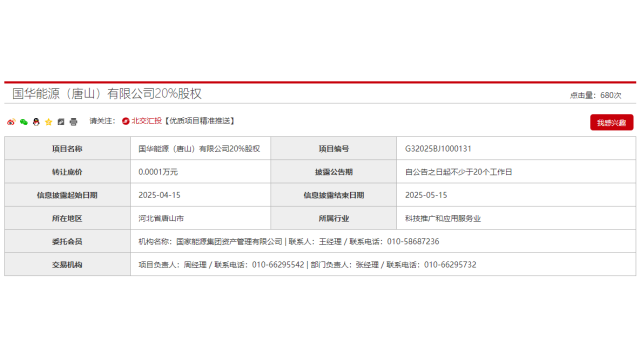640x360 pixels.
Task: Click the printer icon
Action: [x=73, y=122]
